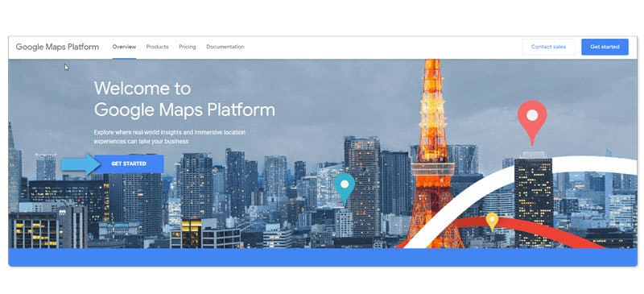The width and height of the screenshot is (644, 294).
Task: Open the Overview tab
Action: point(124,47)
